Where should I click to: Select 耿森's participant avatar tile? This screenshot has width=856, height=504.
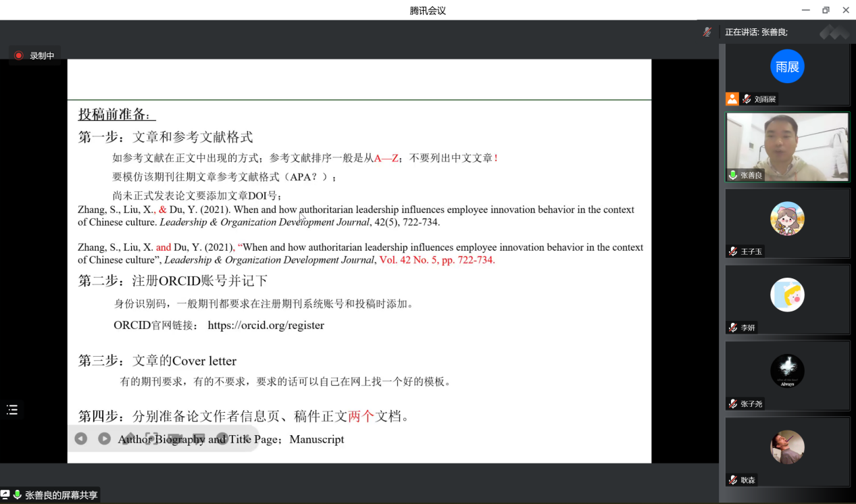point(787,447)
